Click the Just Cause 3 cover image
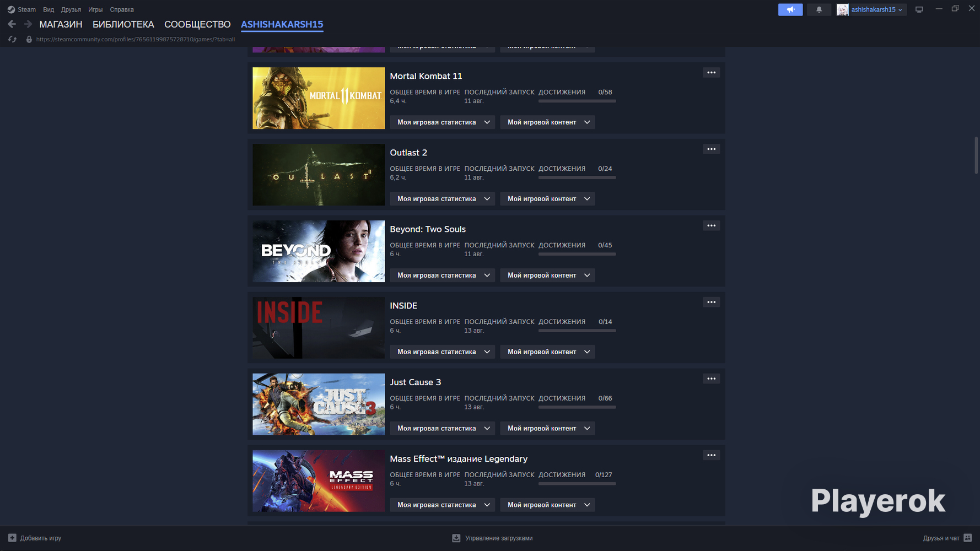 point(319,404)
